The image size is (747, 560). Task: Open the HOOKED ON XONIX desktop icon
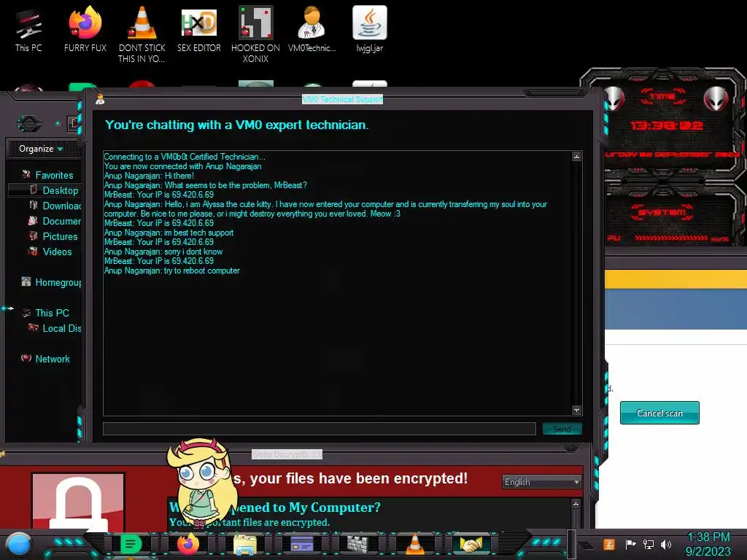(255, 34)
